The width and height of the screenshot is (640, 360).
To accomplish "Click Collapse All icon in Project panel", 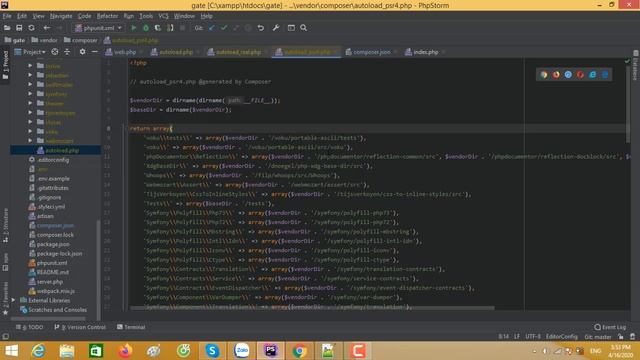I will [67, 52].
